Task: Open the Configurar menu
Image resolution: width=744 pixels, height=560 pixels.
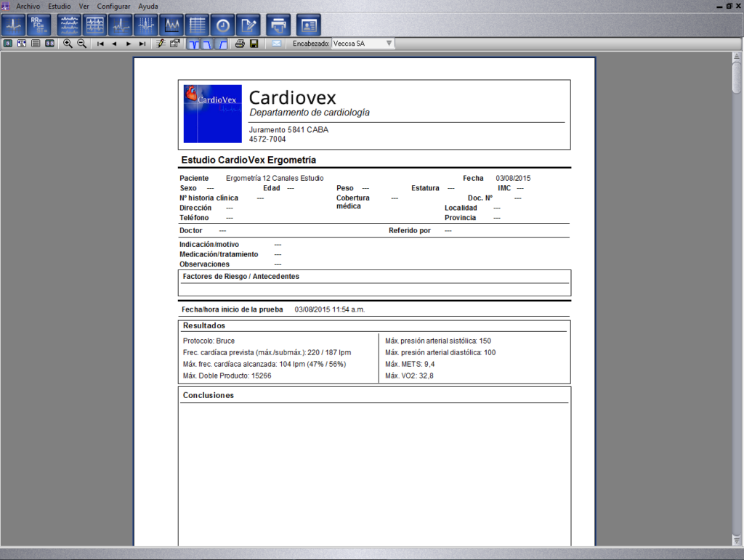Action: (113, 6)
